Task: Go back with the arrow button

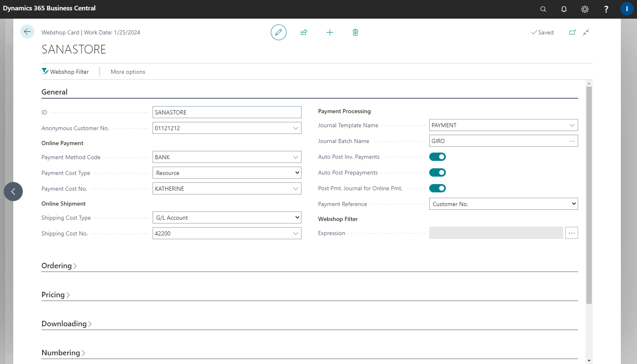Action: click(x=27, y=32)
